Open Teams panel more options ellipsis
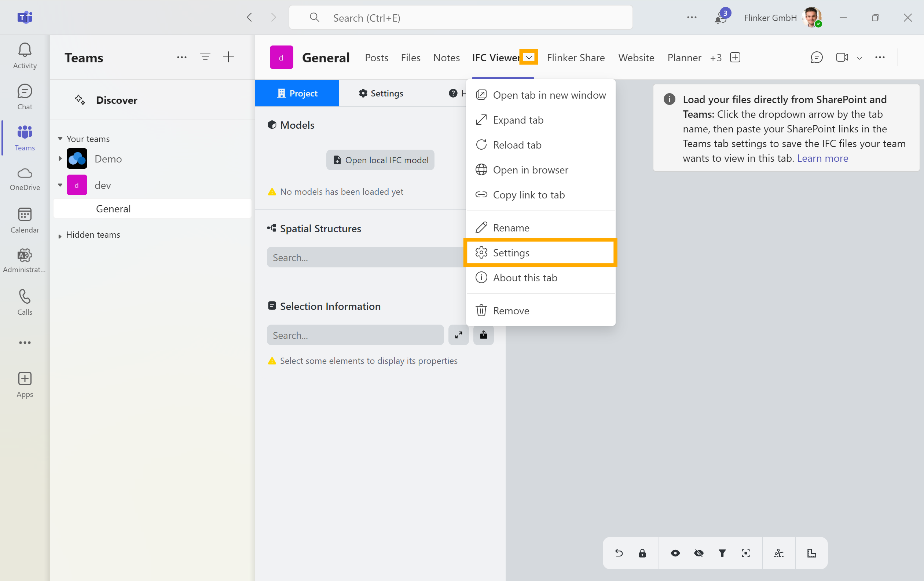 182,57
